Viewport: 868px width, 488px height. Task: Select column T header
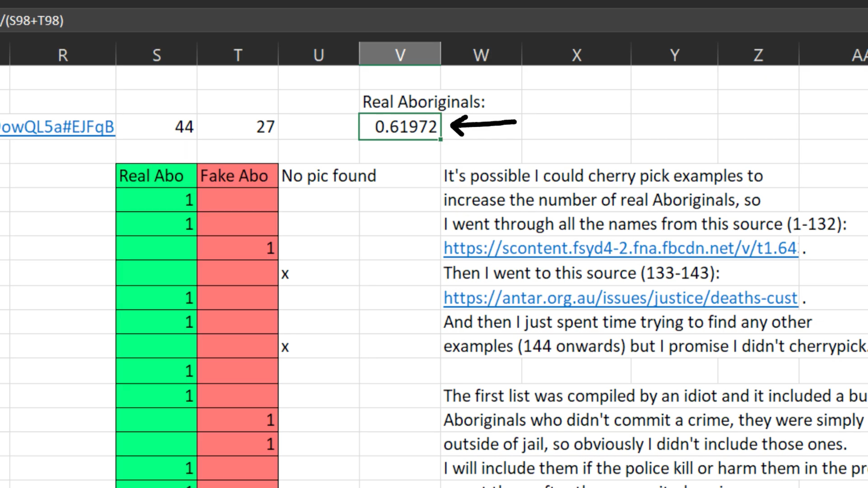click(x=238, y=54)
